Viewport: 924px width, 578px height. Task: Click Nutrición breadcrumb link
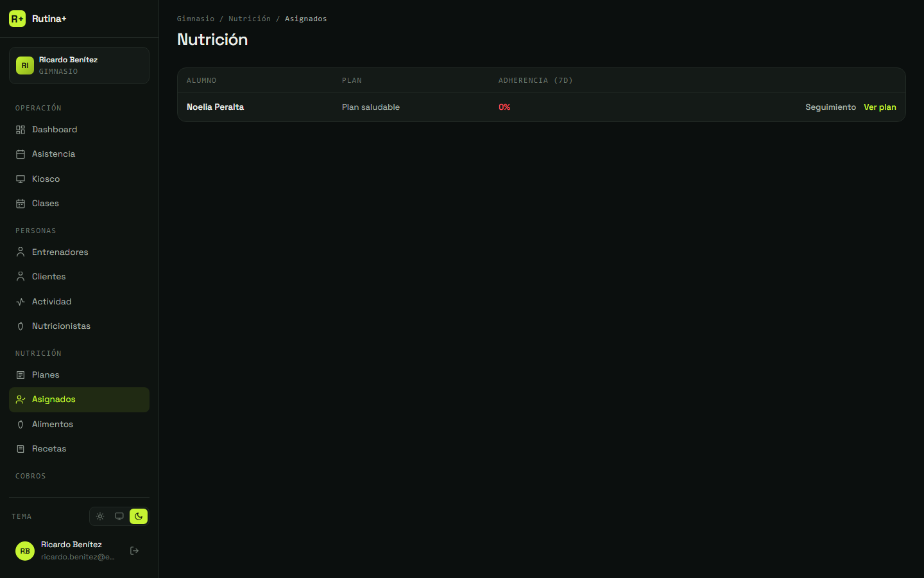(x=250, y=19)
